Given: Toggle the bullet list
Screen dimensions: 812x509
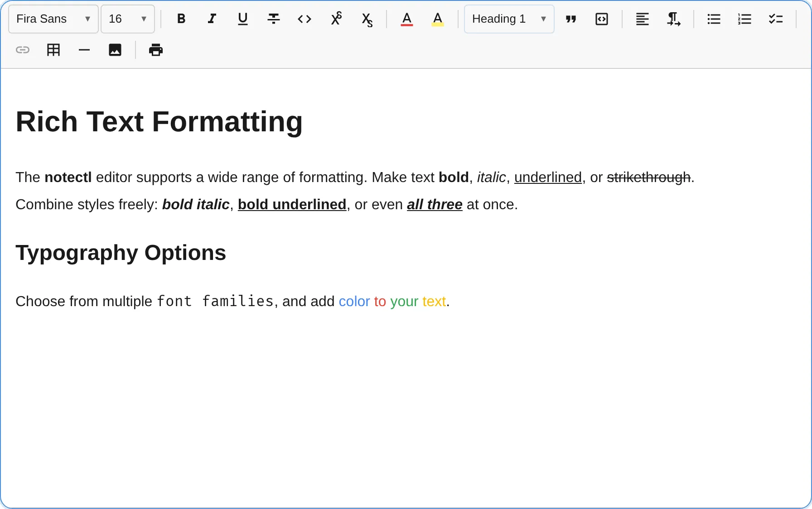Looking at the screenshot, I should [713, 19].
